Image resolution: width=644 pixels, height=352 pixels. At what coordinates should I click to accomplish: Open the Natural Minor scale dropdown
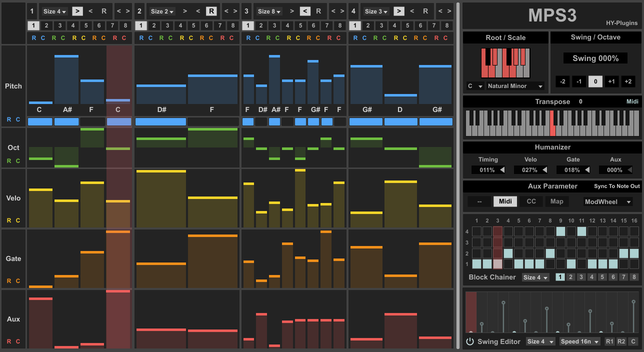click(515, 86)
